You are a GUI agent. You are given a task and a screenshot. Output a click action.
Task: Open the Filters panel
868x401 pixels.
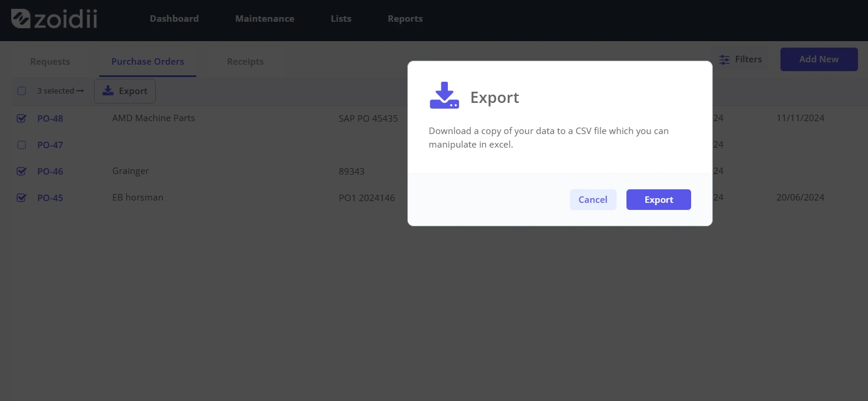tap(740, 59)
